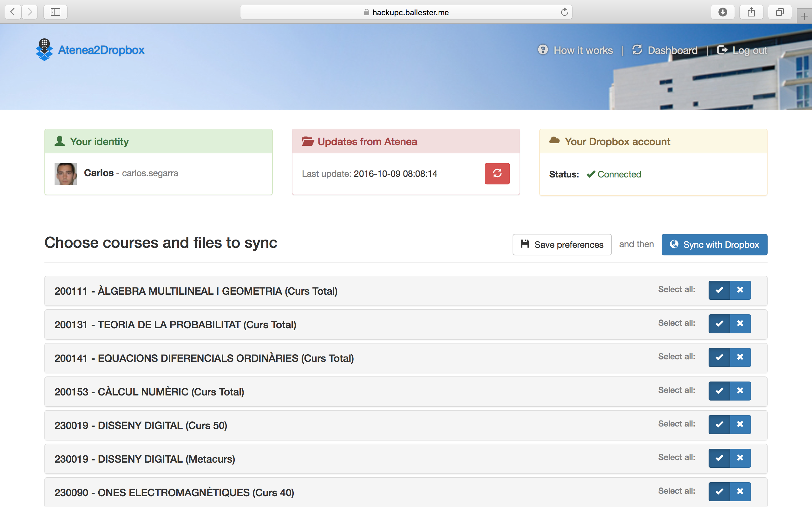Viewport: 812px width, 507px height.
Task: Open a new tab plus button
Action: (x=804, y=16)
